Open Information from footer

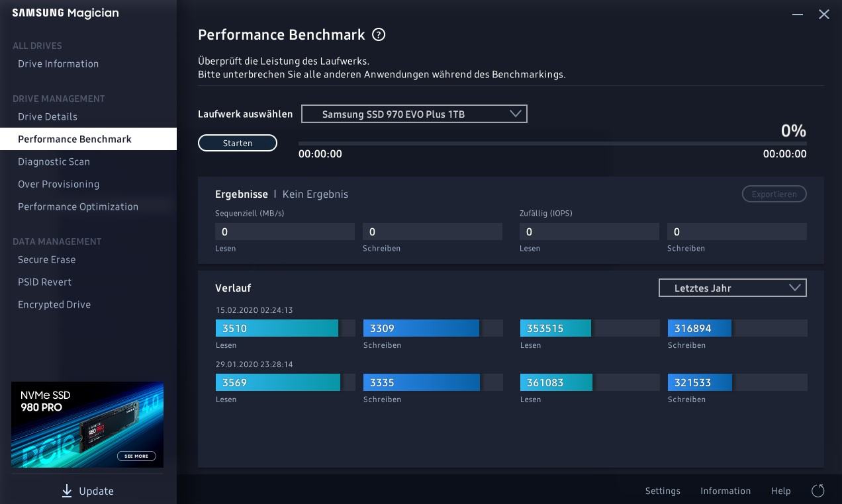(725, 491)
